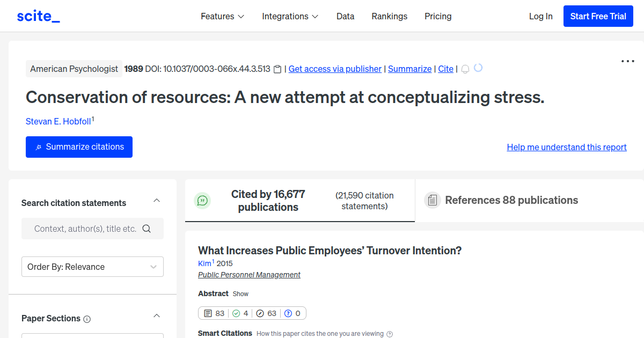644x338 pixels.
Task: Click author Kim's name
Action: tap(204, 263)
